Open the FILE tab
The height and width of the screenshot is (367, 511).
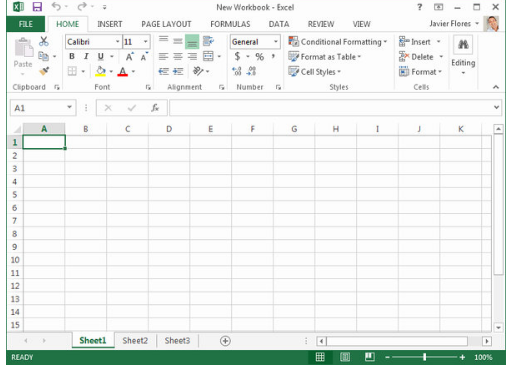point(26,24)
